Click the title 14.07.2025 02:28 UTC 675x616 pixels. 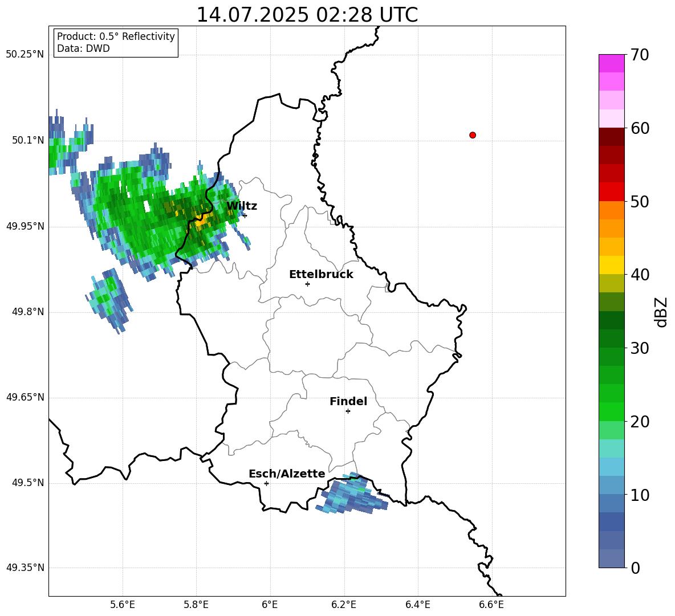(x=307, y=15)
